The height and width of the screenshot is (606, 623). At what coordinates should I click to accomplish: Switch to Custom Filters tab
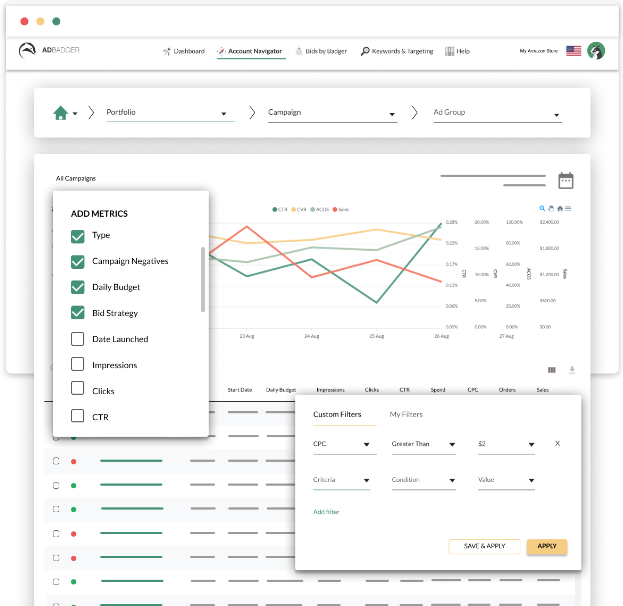click(x=337, y=414)
